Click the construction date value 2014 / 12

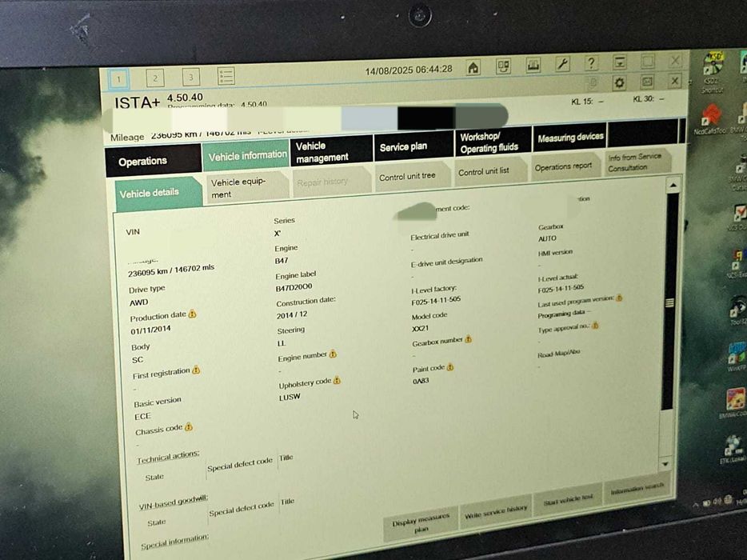[292, 314]
